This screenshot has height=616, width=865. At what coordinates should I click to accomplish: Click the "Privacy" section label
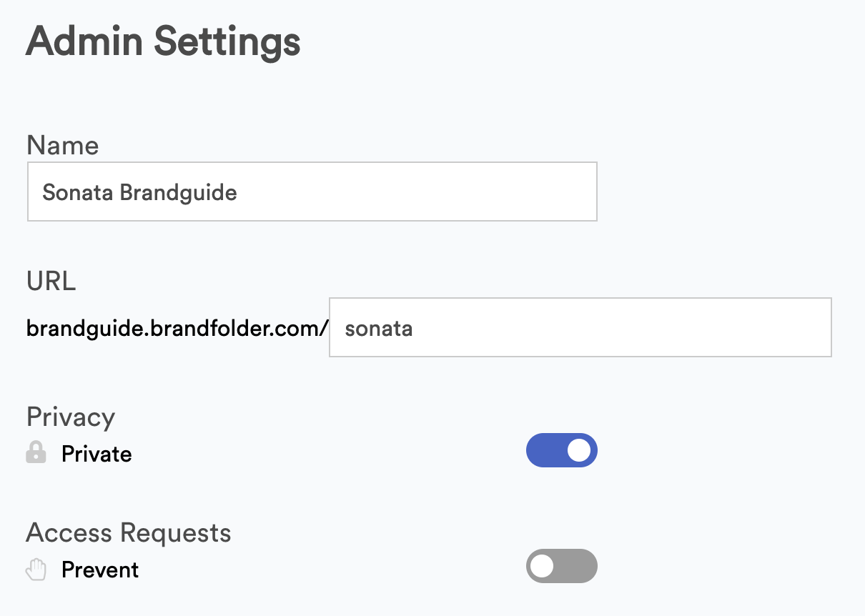[71, 417]
